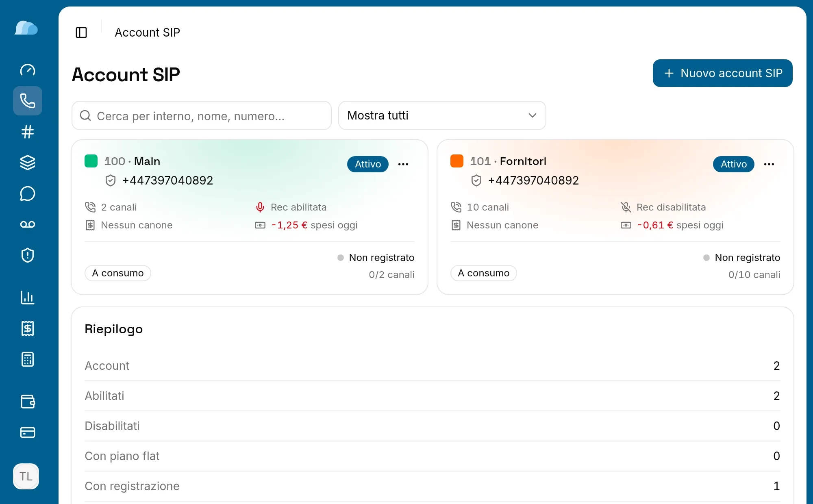The height and width of the screenshot is (504, 813).
Task: Click the red microphone icon Rec abilitata
Action: click(260, 207)
